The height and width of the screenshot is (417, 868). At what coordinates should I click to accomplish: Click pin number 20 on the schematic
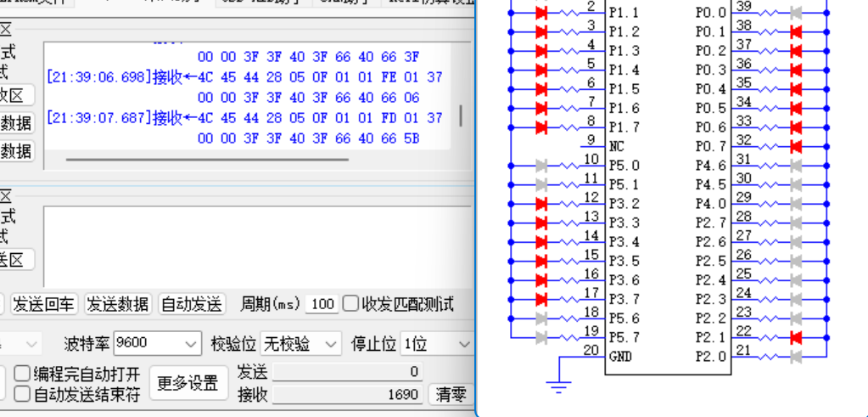coord(591,350)
